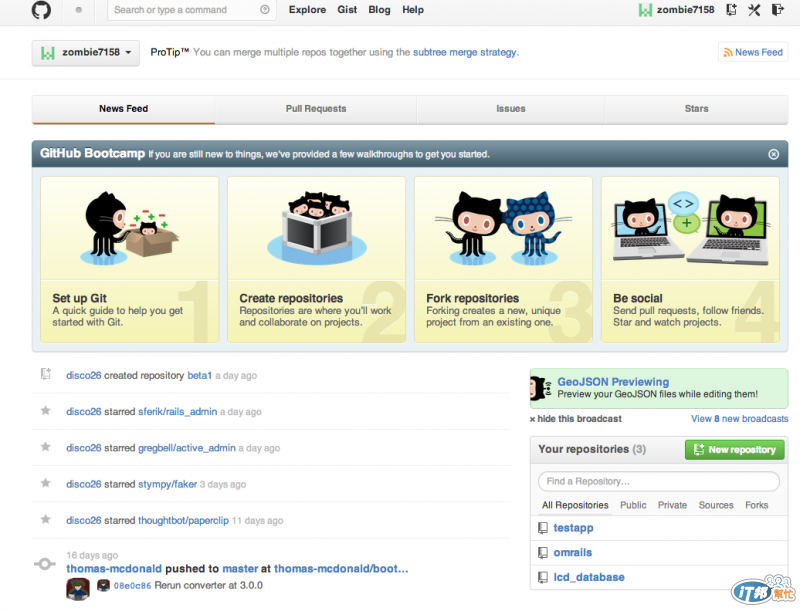Click the repo book icon beside omrails

pos(543,552)
